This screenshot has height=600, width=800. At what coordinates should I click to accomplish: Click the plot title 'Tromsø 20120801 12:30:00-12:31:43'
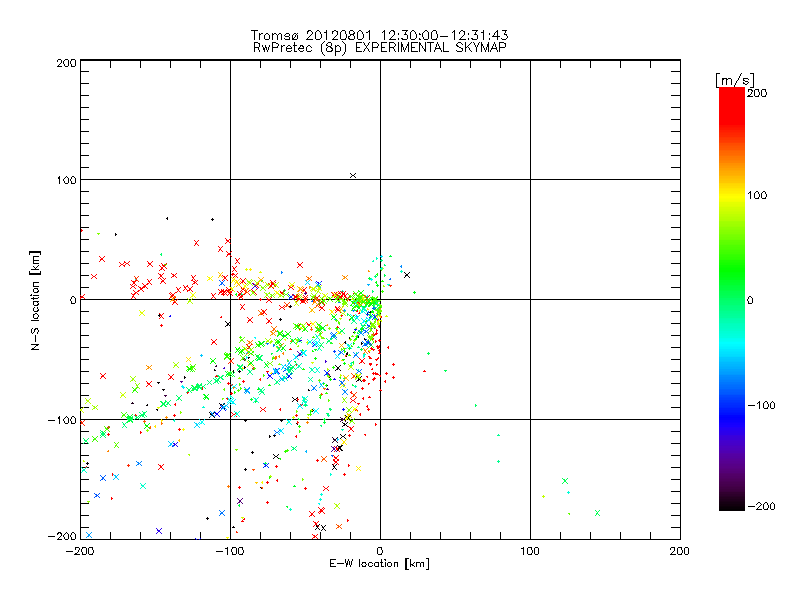pyautogui.click(x=379, y=35)
